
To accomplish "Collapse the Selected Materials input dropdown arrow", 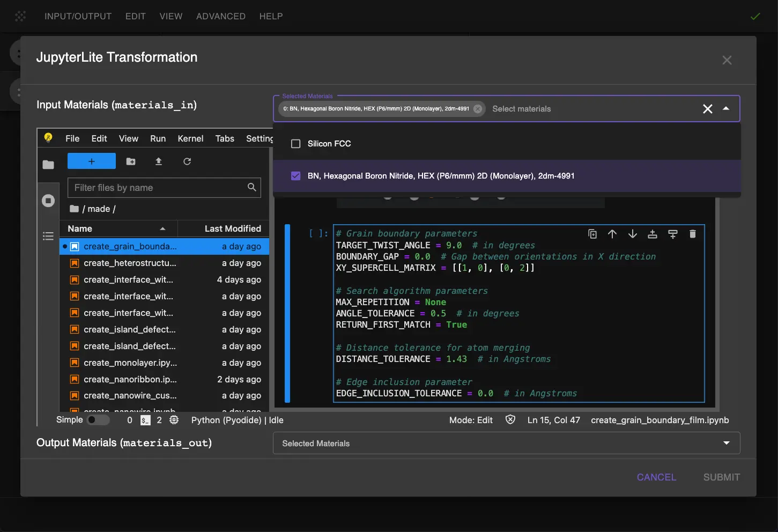I will click(726, 109).
